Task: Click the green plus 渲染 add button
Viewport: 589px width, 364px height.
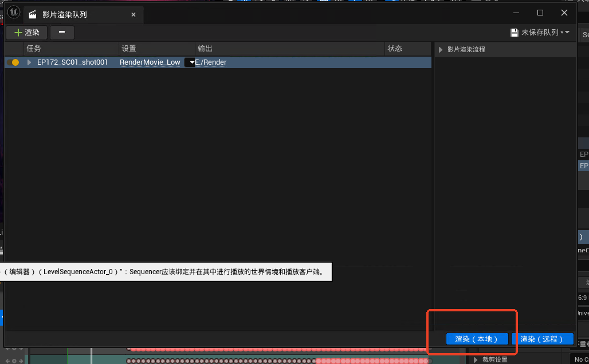Action: [x=26, y=33]
